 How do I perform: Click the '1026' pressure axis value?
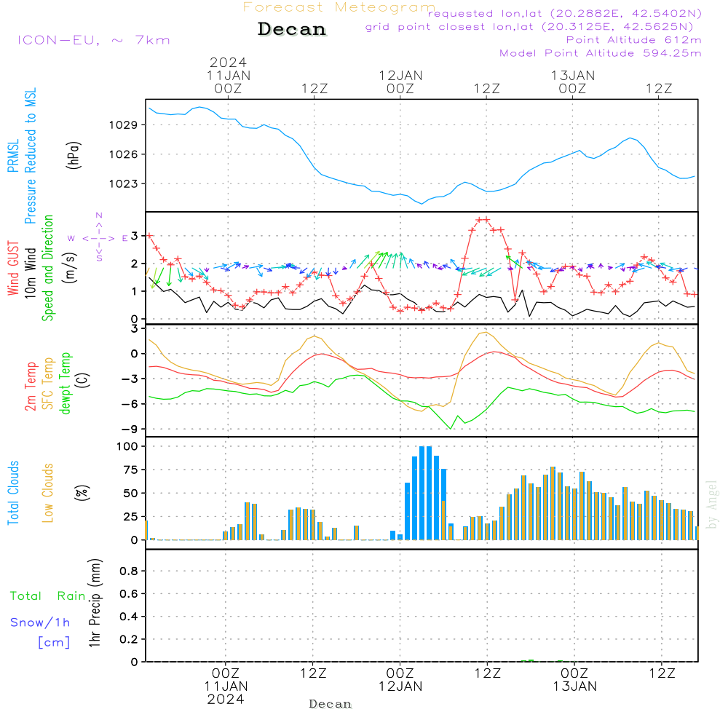(x=124, y=154)
